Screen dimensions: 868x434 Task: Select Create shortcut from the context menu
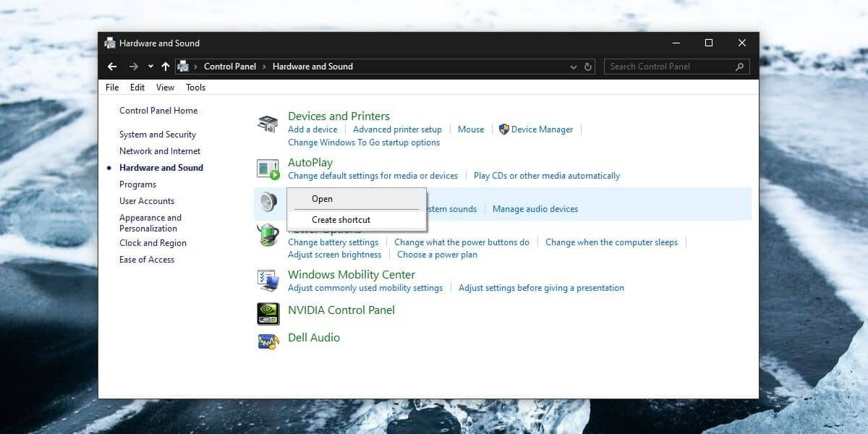click(x=341, y=220)
